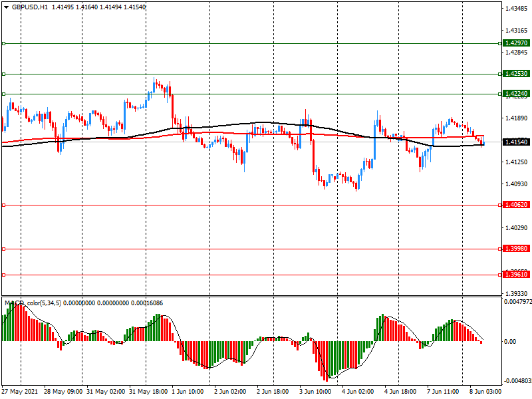The width and height of the screenshot is (532, 399).
Task: Click the red 1.39980 price label
Action: point(516,249)
